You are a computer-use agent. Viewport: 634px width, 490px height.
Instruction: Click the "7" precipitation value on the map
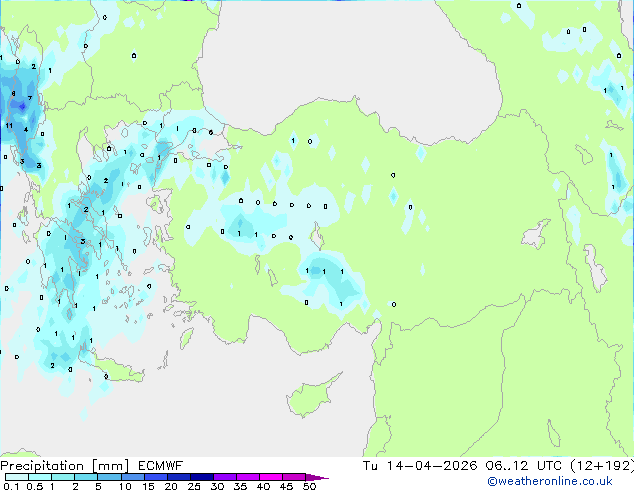click(x=30, y=98)
